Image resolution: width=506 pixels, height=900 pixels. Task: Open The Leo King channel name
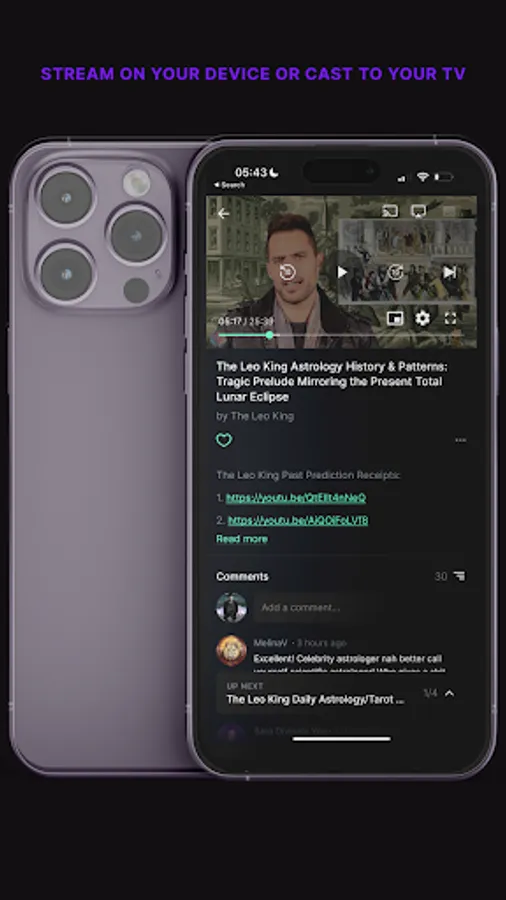tap(262, 416)
